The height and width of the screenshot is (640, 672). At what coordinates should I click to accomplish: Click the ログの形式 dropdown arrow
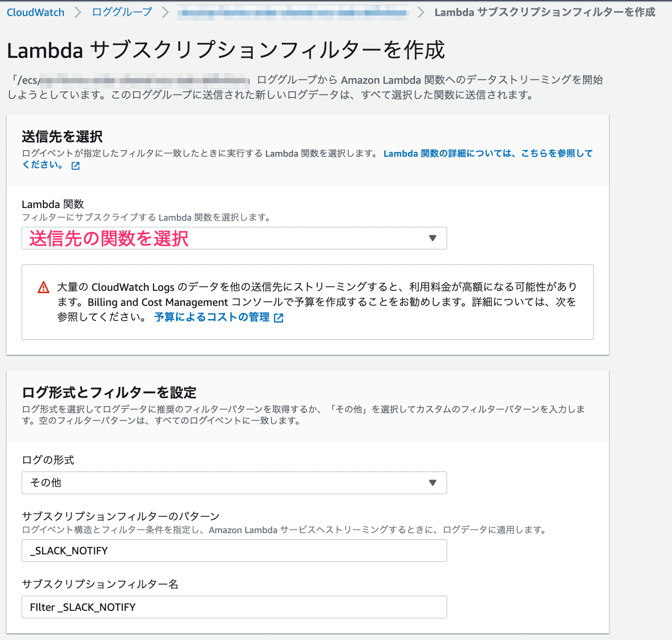[x=433, y=483]
